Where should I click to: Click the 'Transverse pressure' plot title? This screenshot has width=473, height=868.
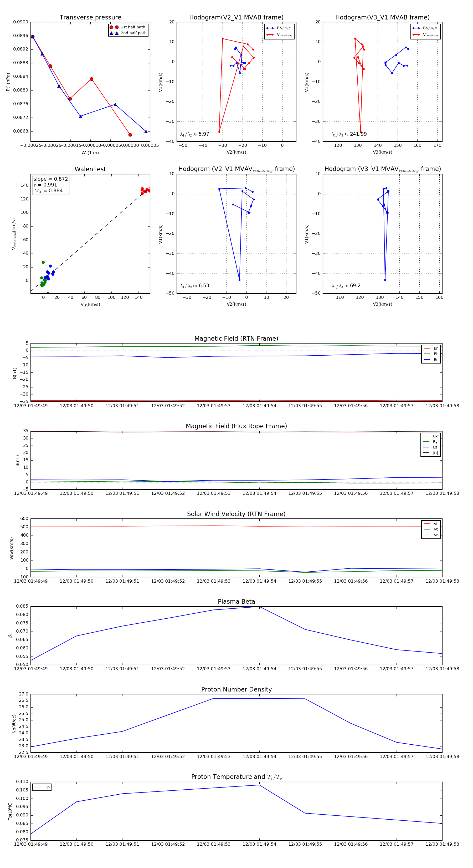coord(90,17)
